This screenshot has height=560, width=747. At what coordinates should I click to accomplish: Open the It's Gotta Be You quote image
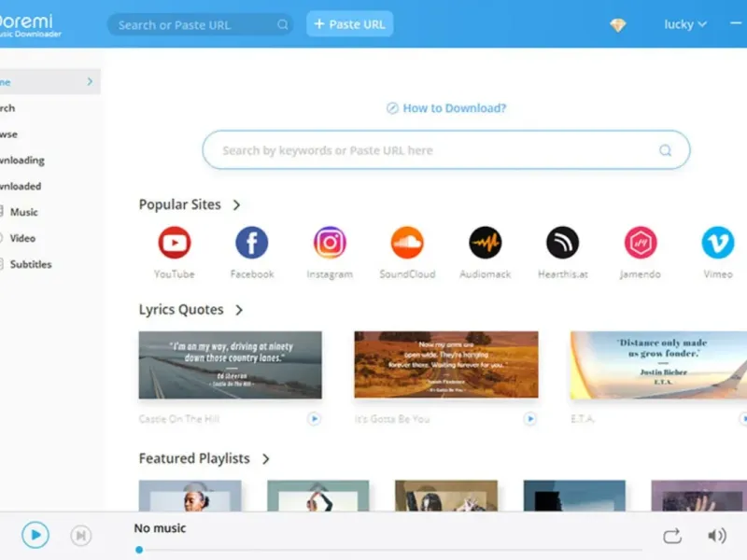coord(446,365)
